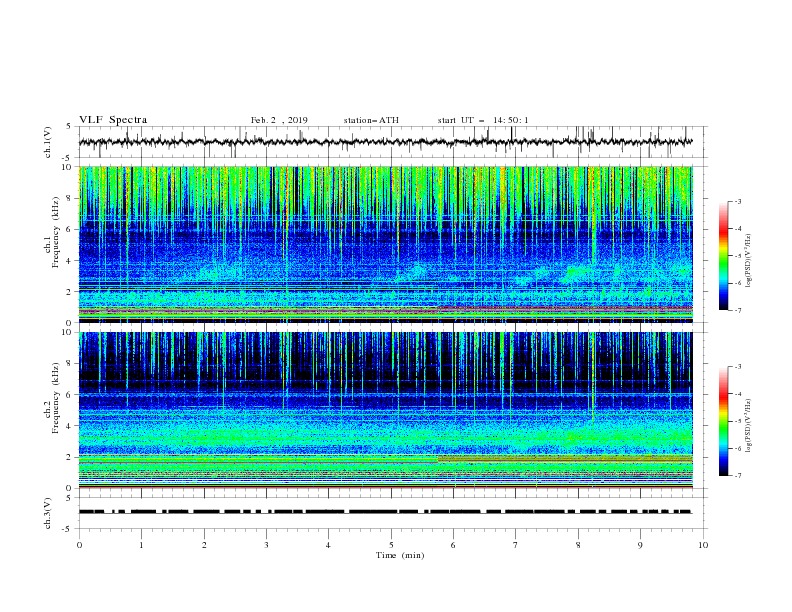The image size is (792, 612).
Task: Click the 'ch.3(V)' axis label
Action: tap(48, 513)
